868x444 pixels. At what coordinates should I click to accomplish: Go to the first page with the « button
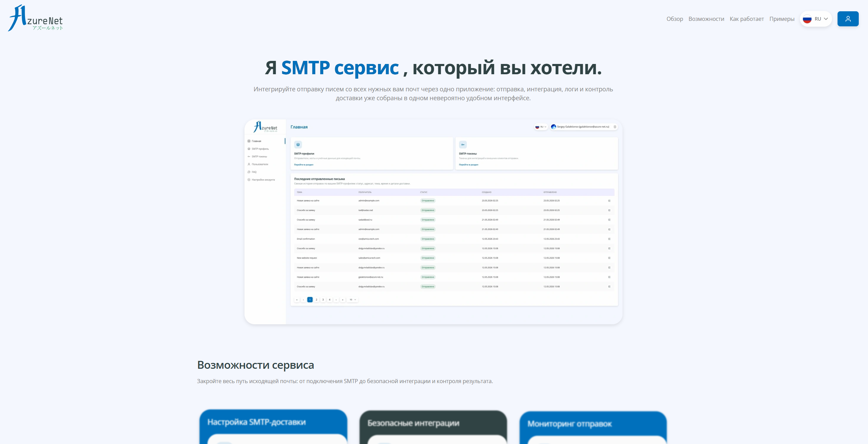[297, 300]
